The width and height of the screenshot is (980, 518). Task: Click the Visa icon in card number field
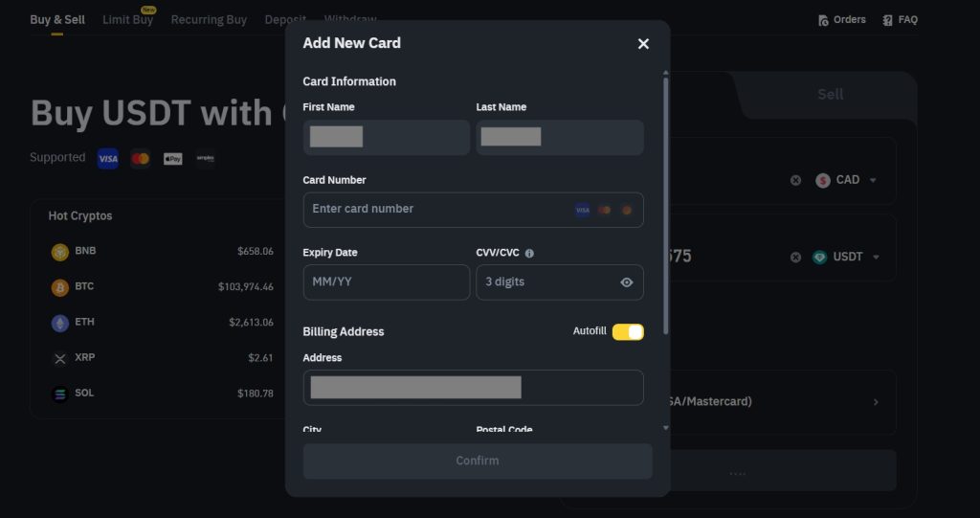click(x=583, y=211)
